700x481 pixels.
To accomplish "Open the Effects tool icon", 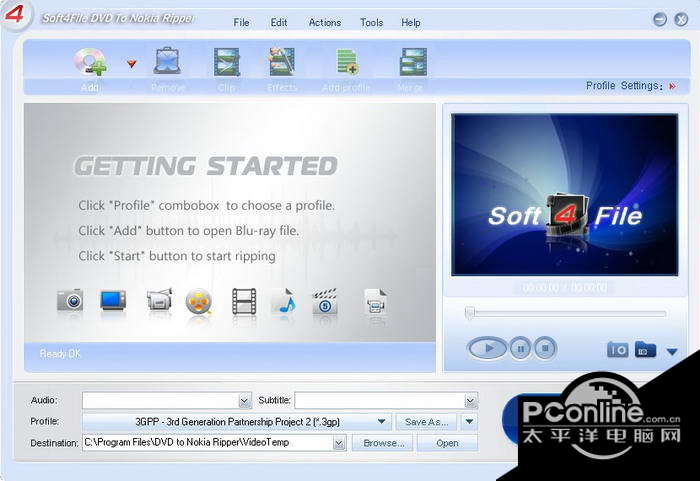I will pos(282,62).
